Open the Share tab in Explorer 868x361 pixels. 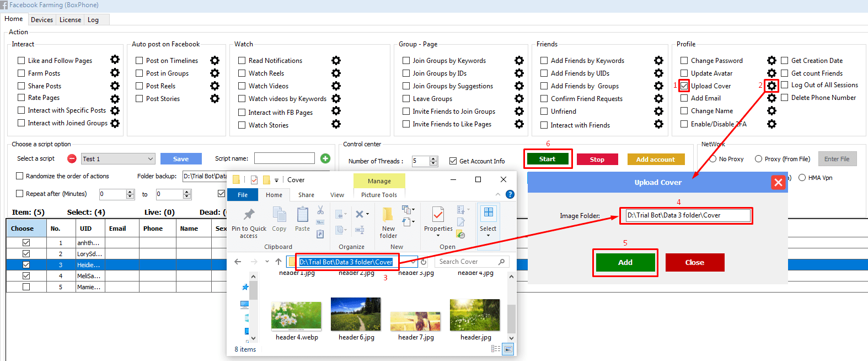pos(306,195)
